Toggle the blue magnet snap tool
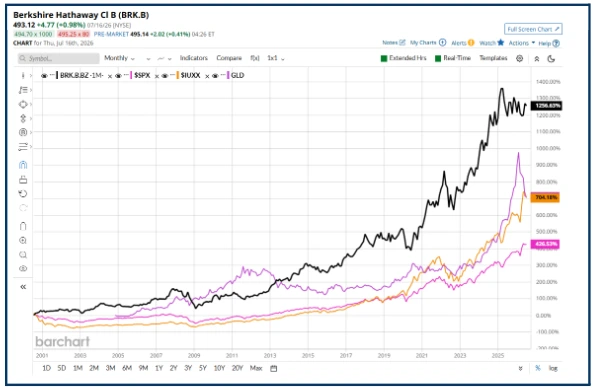Image resolution: width=594 pixels, height=390 pixels. [x=23, y=165]
